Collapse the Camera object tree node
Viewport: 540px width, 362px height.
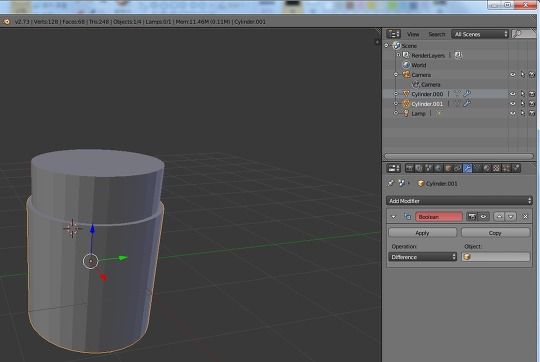[x=396, y=74]
